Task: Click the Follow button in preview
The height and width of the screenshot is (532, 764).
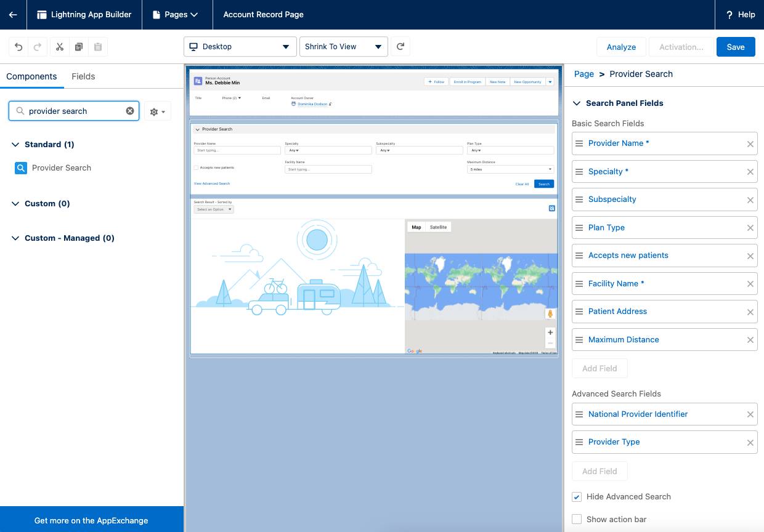Action: coord(436,81)
